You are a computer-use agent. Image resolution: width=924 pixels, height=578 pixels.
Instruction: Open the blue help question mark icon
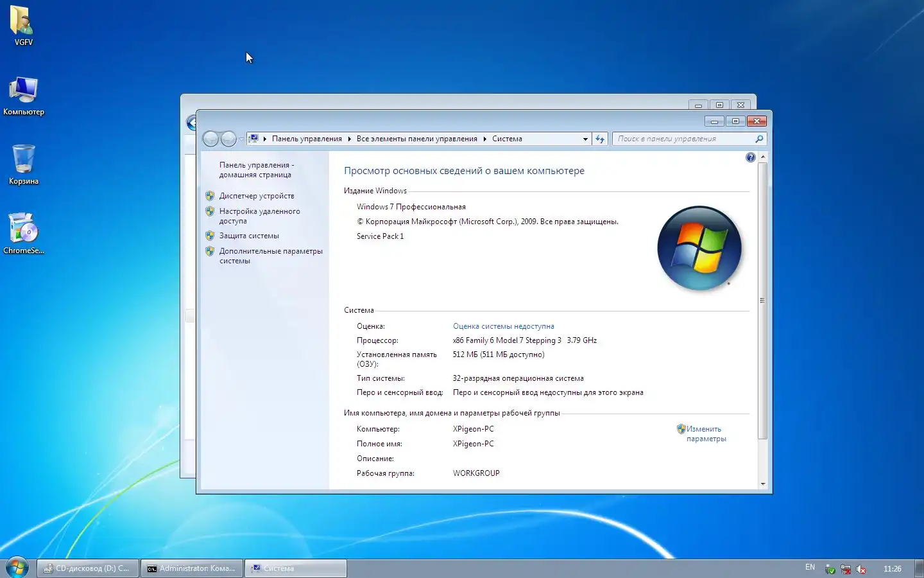point(751,157)
